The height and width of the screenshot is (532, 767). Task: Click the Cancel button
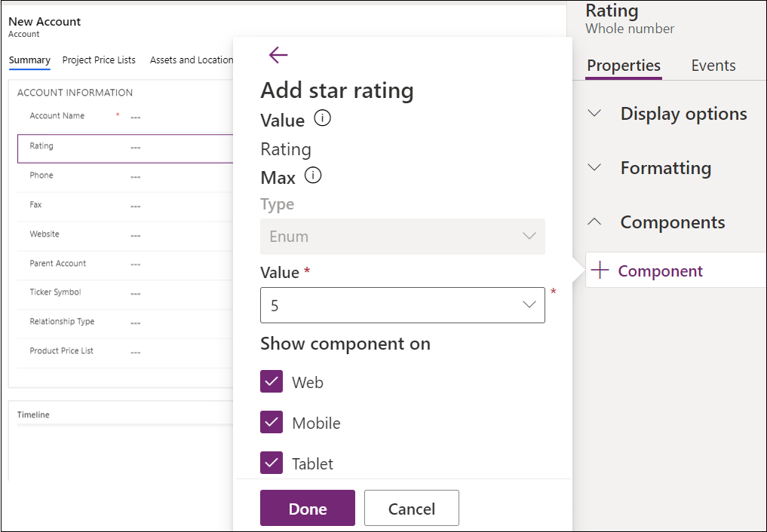coord(411,509)
